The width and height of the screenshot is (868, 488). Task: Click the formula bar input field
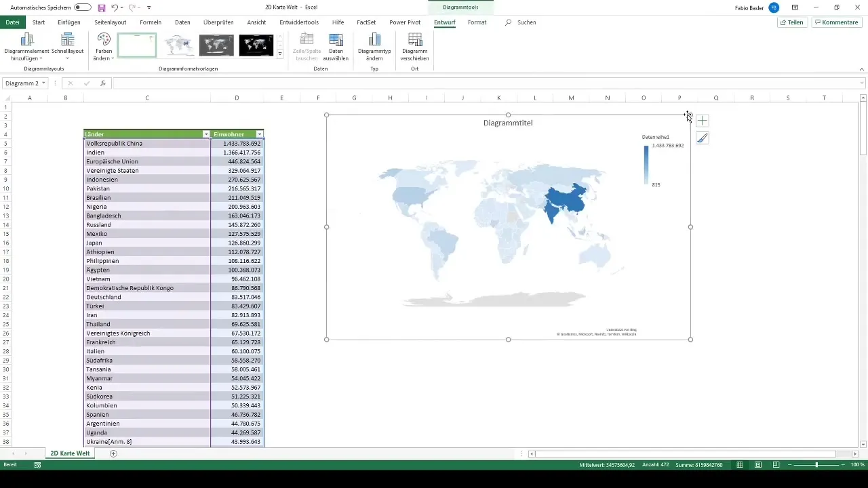pyautogui.click(x=485, y=83)
